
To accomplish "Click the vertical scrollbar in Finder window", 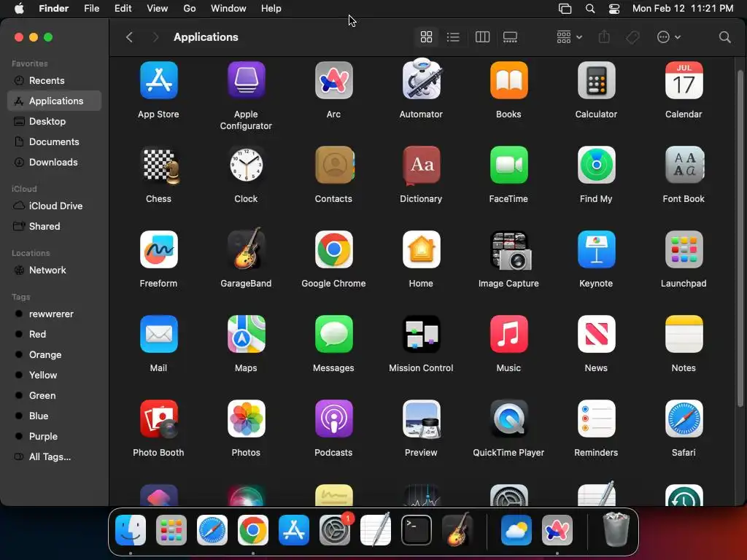I will (x=740, y=238).
